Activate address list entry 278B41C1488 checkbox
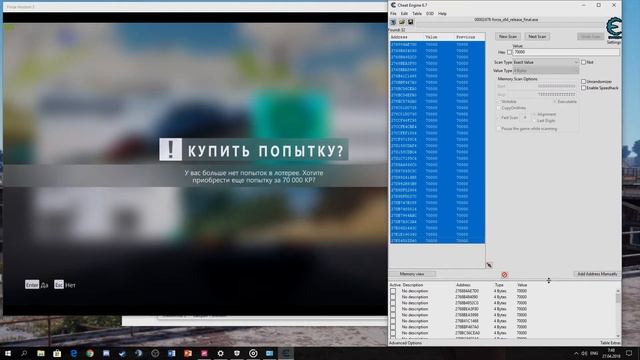 [393, 321]
